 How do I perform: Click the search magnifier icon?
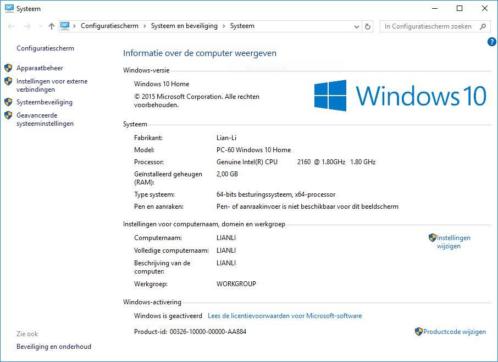coord(483,26)
